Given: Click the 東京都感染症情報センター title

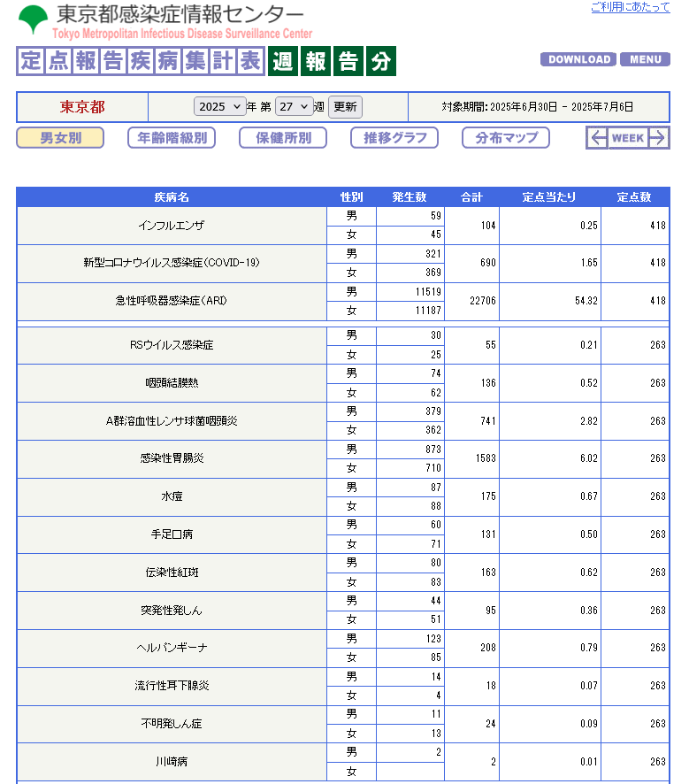Looking at the screenshot, I should (x=180, y=14).
